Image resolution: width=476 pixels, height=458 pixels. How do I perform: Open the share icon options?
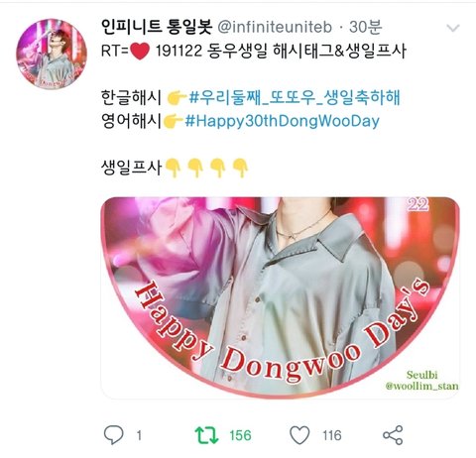coord(393,435)
